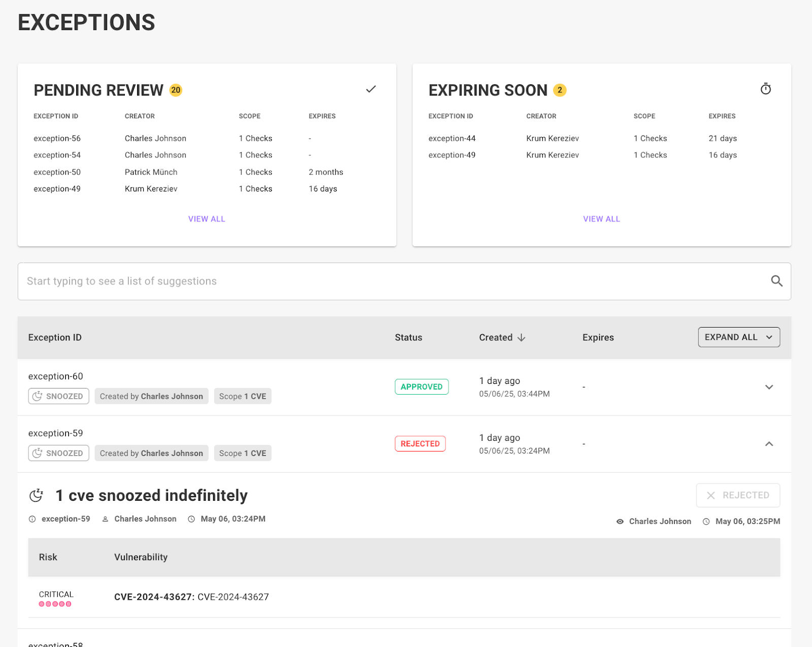Viewport: 812px width, 647px height.
Task: Collapse the exception-59 row details
Action: (769, 444)
